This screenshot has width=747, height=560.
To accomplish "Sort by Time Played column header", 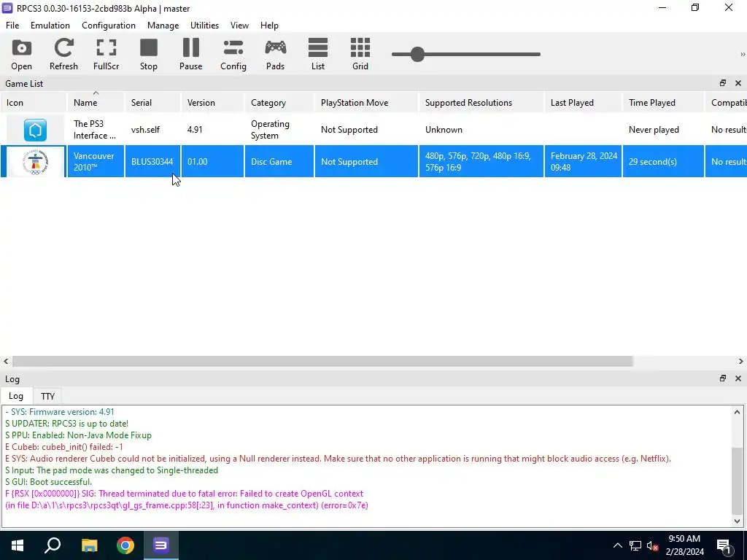I will 663,102.
